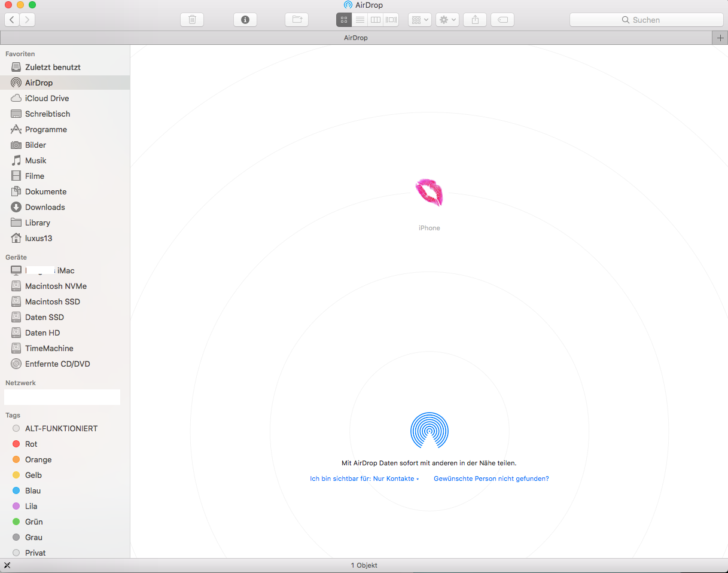Image resolution: width=728 pixels, height=573 pixels.
Task: Open iCloud Drive in the sidebar
Action: coord(47,98)
